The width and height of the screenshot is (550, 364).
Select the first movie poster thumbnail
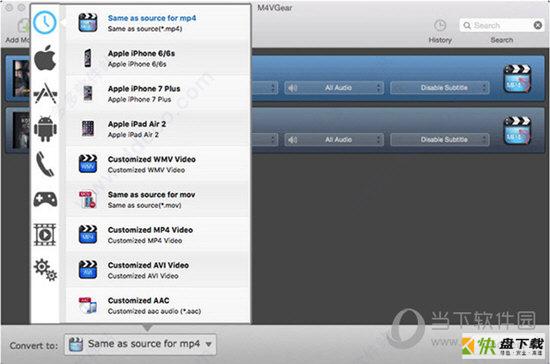(21, 79)
